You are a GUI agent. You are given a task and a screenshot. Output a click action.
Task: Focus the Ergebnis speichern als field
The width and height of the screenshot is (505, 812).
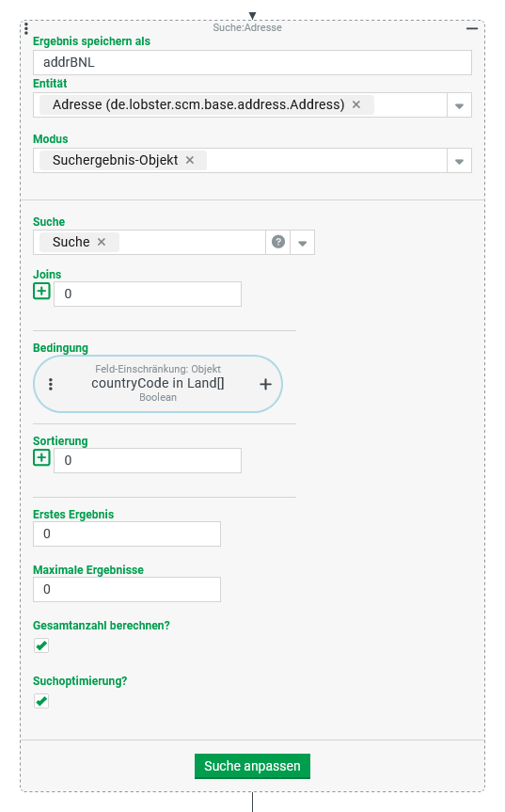tap(252, 63)
